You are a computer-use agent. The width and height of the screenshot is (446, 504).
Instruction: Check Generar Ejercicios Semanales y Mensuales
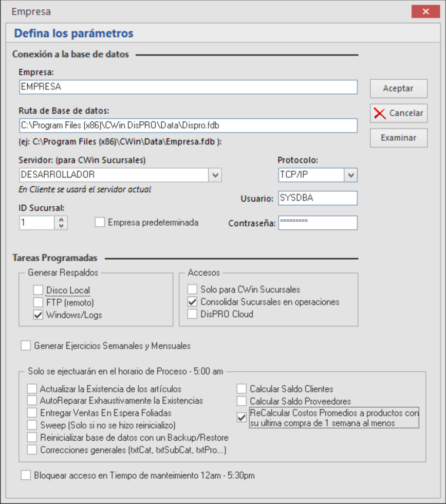[26, 346]
